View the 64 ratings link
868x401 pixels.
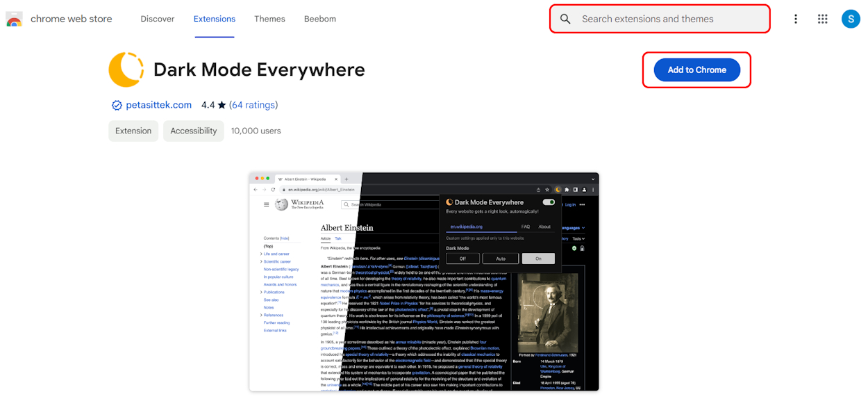tap(253, 105)
